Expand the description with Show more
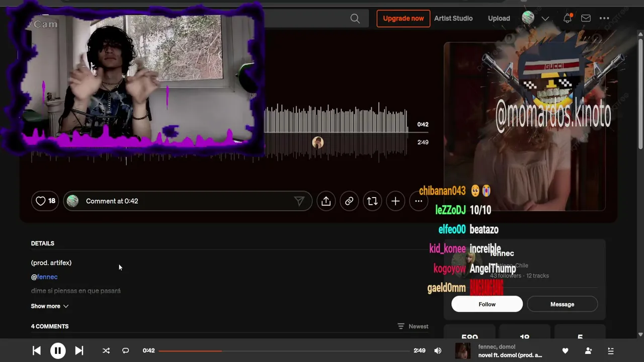644x362 pixels. click(49, 306)
